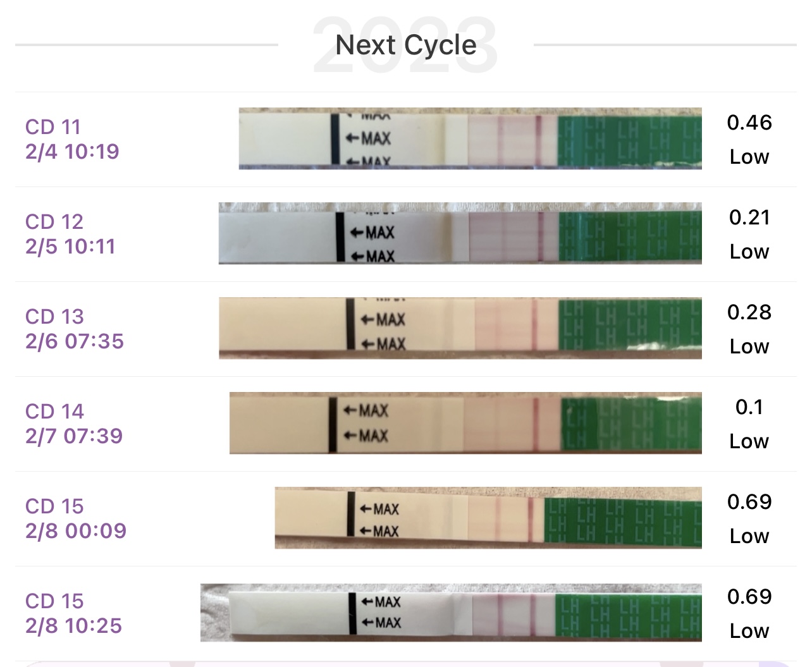
Task: Tap the 0.1 Low ratio result
Action: [749, 424]
